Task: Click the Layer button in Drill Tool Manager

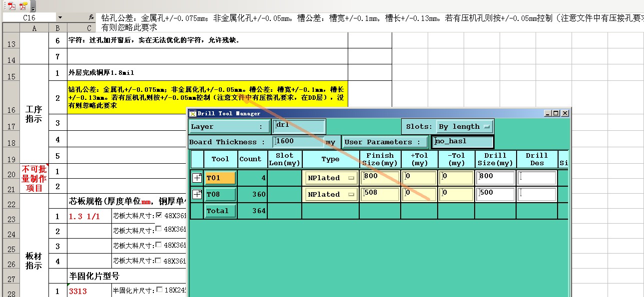Action: tap(229, 127)
